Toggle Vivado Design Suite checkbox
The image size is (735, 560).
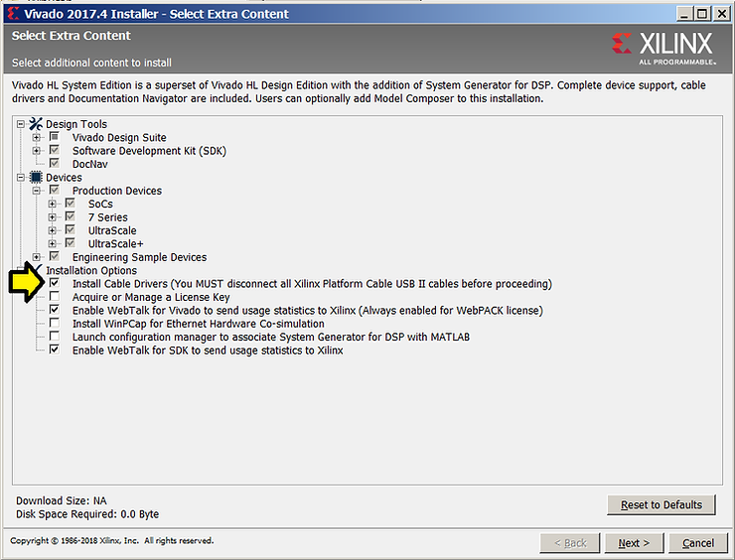pyautogui.click(x=55, y=137)
